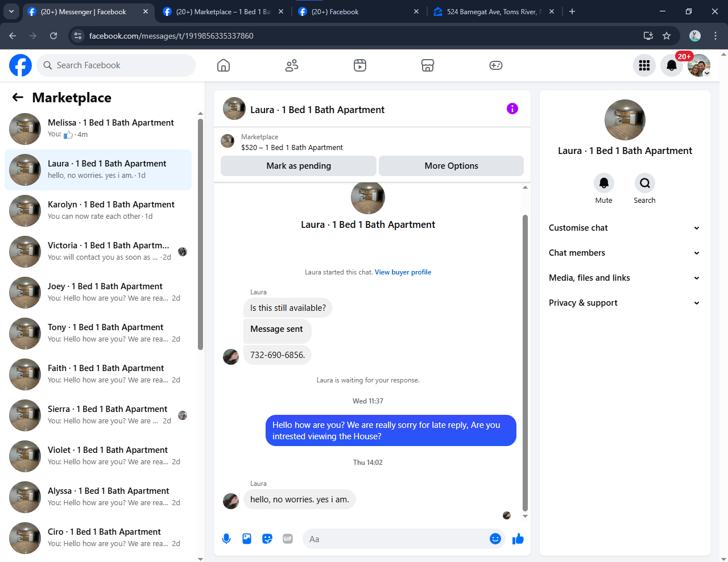Record a voice clip with the microphone icon

(226, 539)
